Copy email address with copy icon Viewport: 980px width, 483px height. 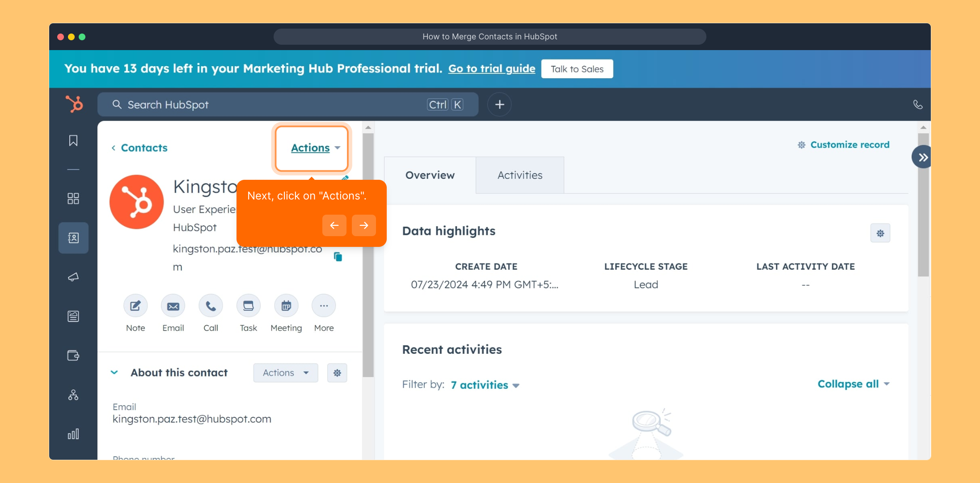coord(338,257)
